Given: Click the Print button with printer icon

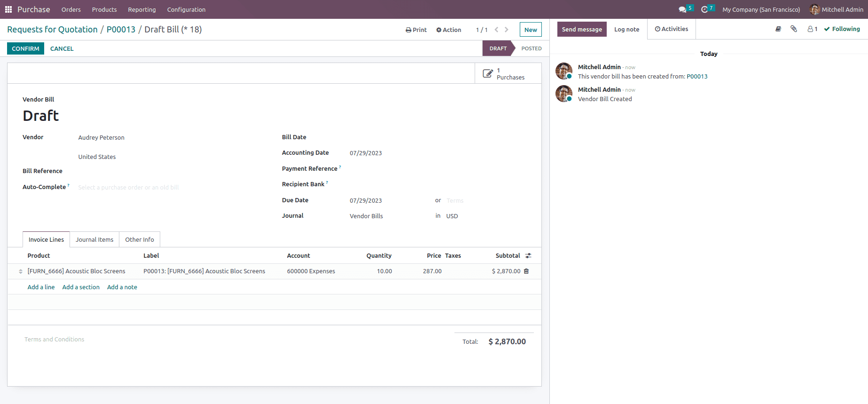Looking at the screenshot, I should pyautogui.click(x=416, y=30).
